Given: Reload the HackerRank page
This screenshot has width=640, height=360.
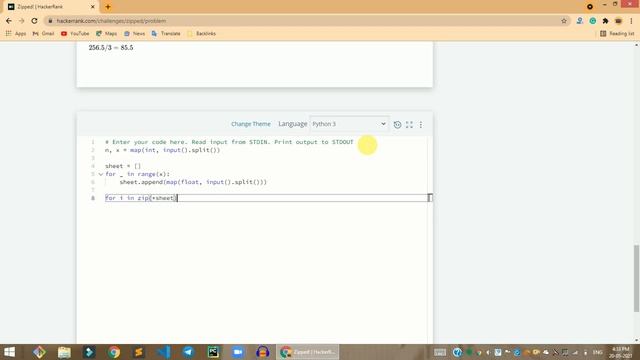Looking at the screenshot, I should click(34, 21).
